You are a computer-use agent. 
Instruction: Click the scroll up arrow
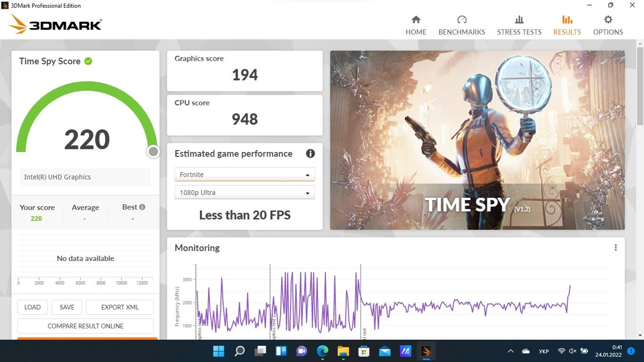pos(640,44)
